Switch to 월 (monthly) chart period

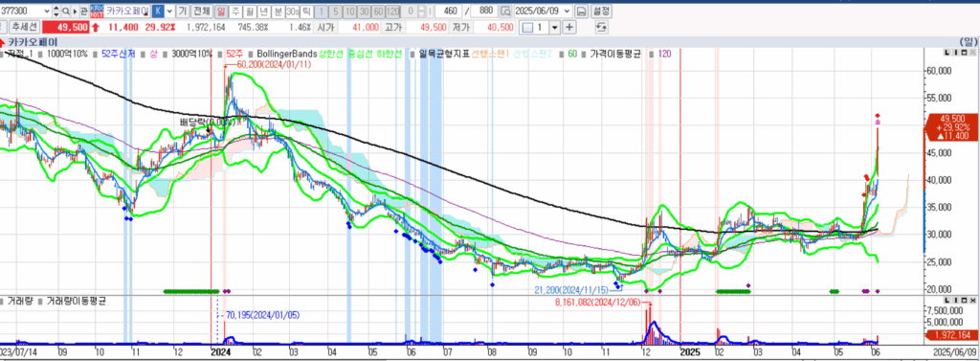[x=249, y=11]
